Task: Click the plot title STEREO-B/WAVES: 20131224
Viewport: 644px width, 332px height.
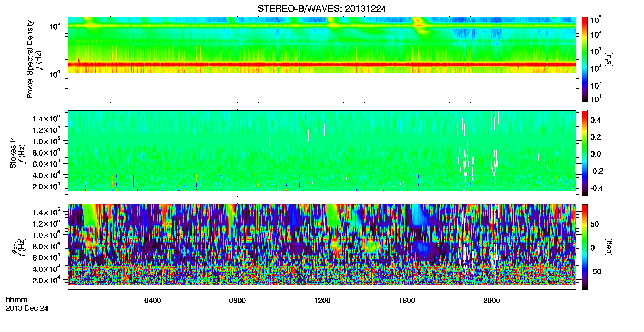Action: tap(322, 9)
